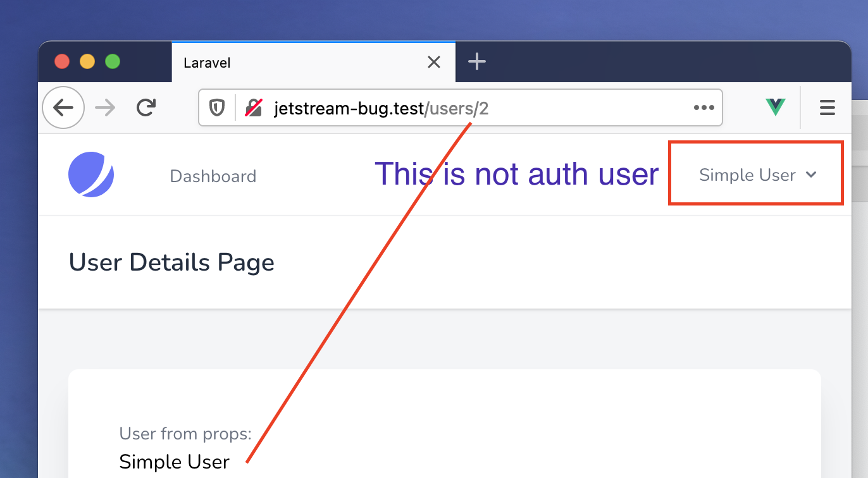The width and height of the screenshot is (868, 478).
Task: Open the address bar ellipsis page actions menu
Action: click(704, 107)
